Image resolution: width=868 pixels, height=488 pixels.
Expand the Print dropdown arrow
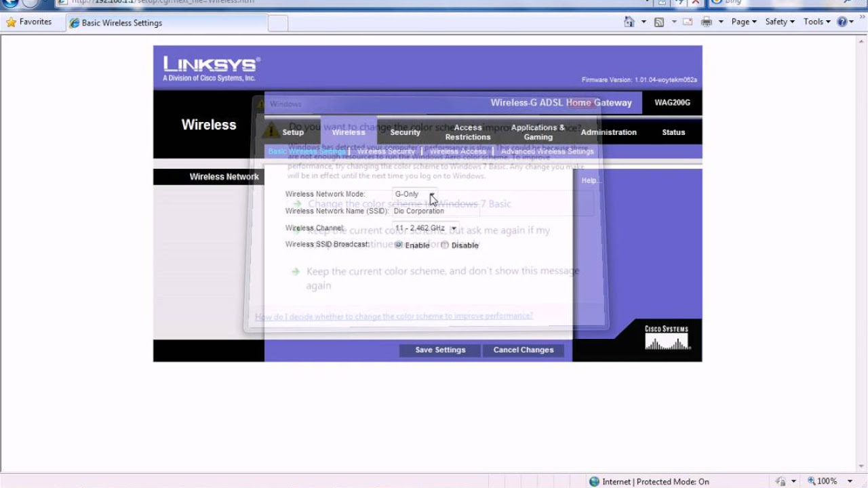pyautogui.click(x=721, y=22)
